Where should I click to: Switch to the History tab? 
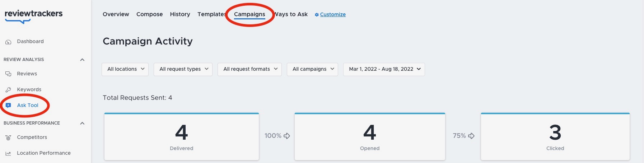[180, 14]
